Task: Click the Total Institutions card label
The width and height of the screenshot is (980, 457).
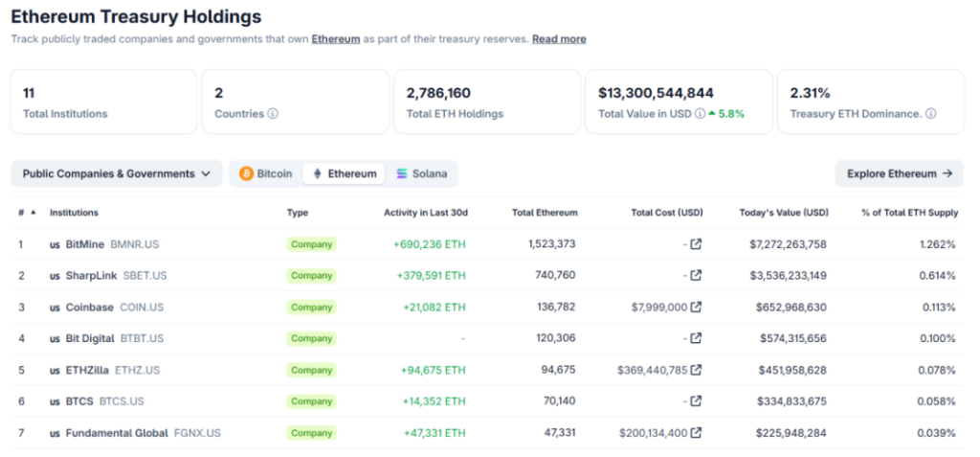Action: [x=65, y=114]
